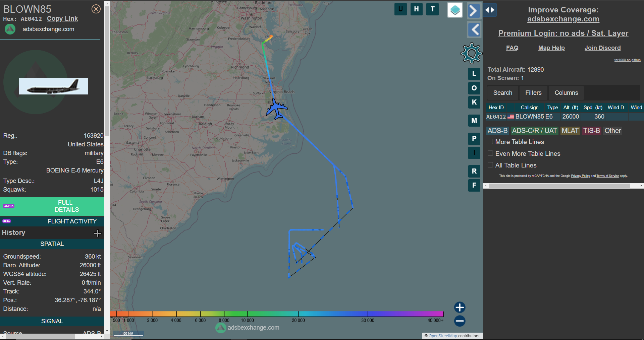The width and height of the screenshot is (644, 340).
Task: Open the Join Discord link
Action: point(602,48)
